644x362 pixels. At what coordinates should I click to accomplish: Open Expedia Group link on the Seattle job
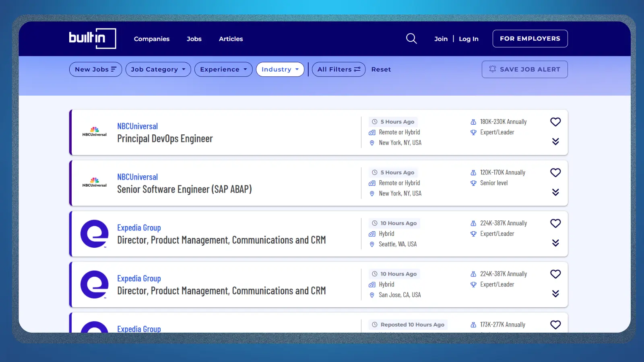[x=139, y=228]
